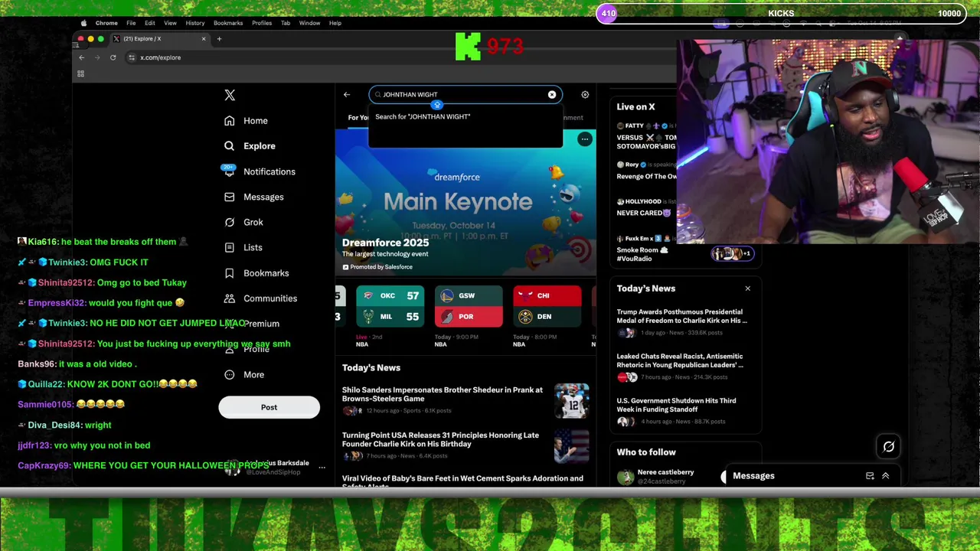Open the Edit menu

(x=150, y=23)
